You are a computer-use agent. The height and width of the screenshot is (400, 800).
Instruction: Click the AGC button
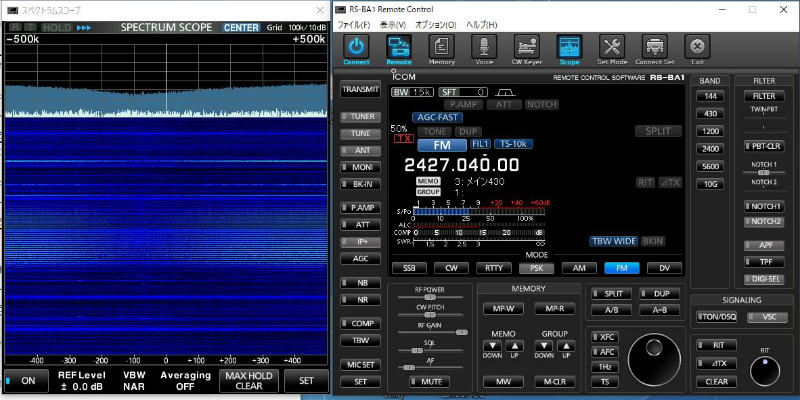pos(360,259)
